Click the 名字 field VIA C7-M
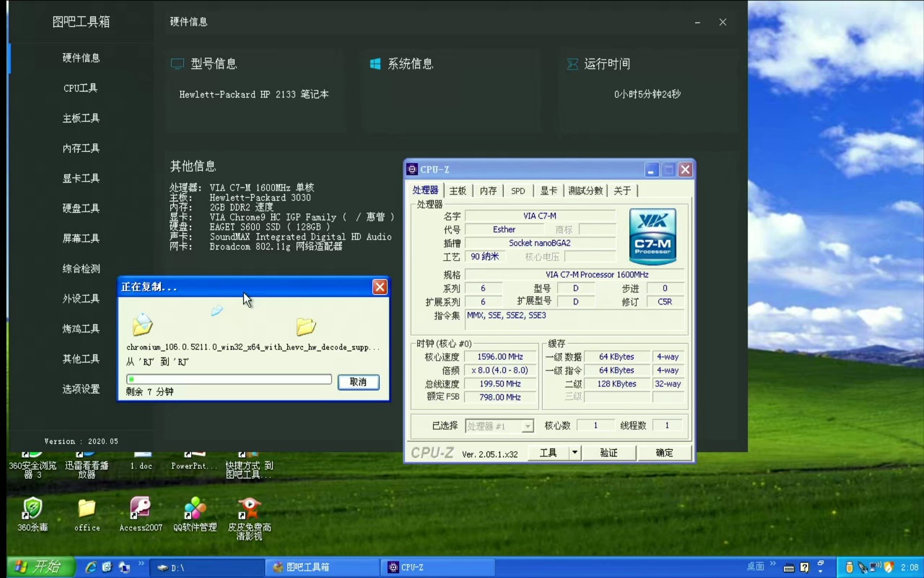 point(540,216)
